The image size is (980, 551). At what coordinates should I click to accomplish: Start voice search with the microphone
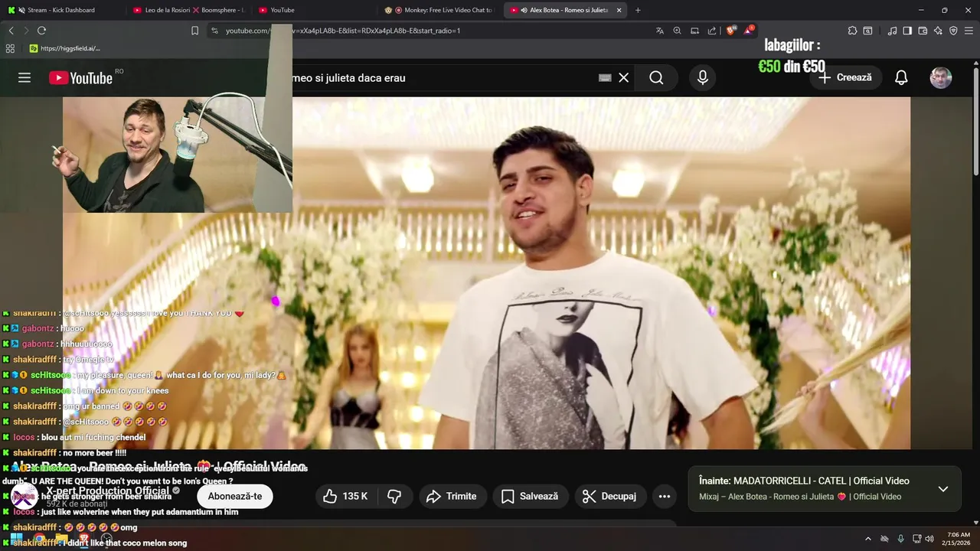[x=703, y=77]
